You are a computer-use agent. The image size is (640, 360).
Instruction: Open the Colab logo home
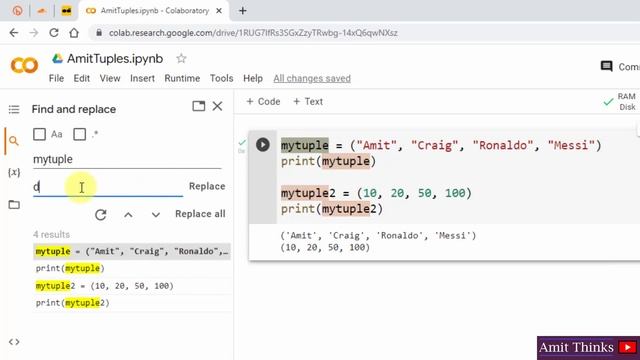[24, 65]
